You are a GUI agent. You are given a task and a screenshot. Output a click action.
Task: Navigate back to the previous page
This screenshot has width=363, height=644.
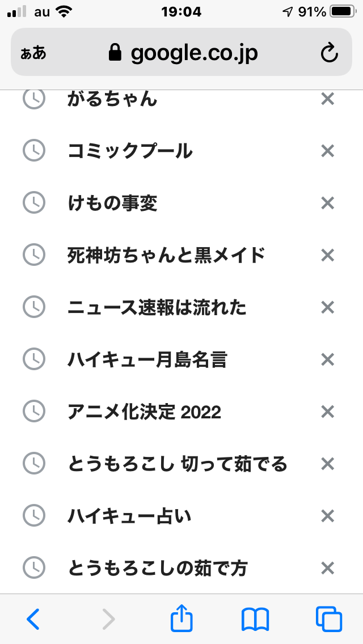pos(33,619)
